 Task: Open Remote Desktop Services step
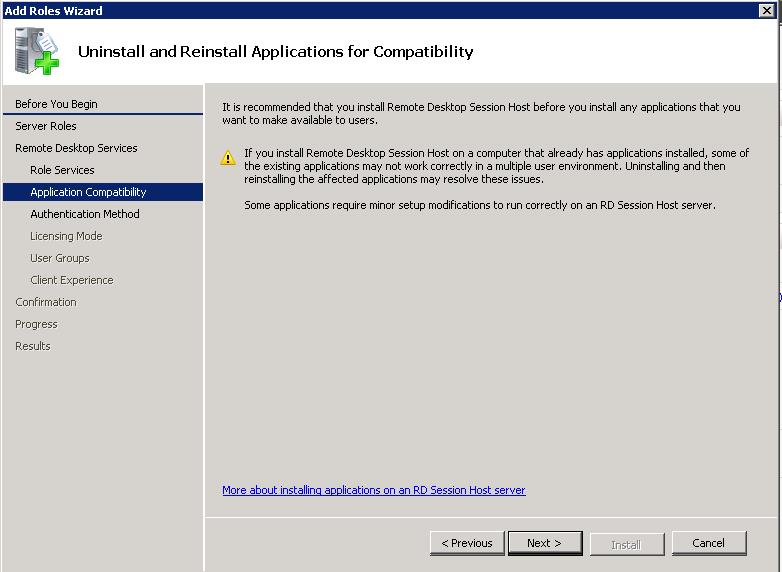[76, 148]
